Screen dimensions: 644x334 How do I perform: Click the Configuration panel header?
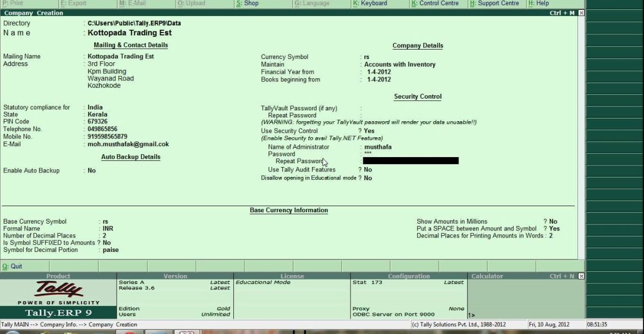[x=408, y=276]
